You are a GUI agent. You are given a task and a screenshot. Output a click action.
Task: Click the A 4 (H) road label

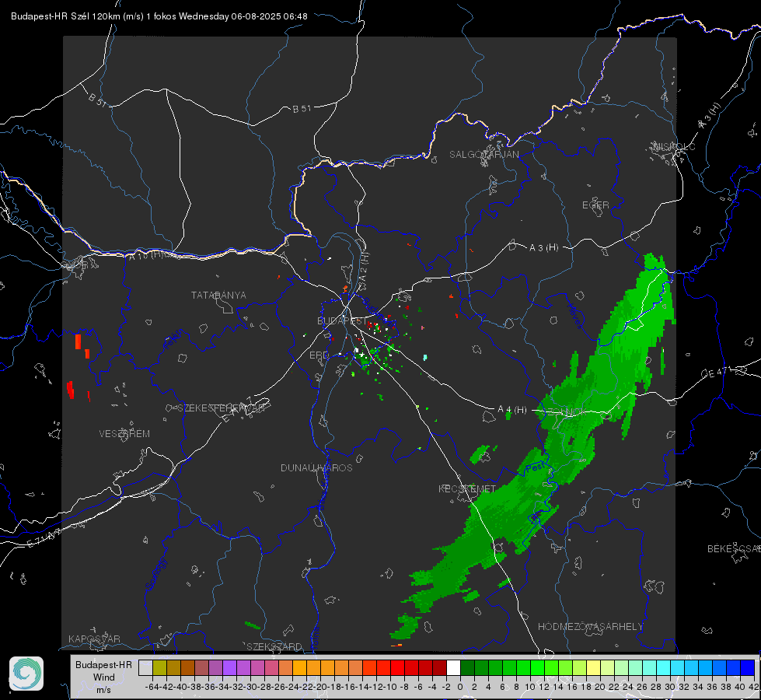click(x=512, y=410)
